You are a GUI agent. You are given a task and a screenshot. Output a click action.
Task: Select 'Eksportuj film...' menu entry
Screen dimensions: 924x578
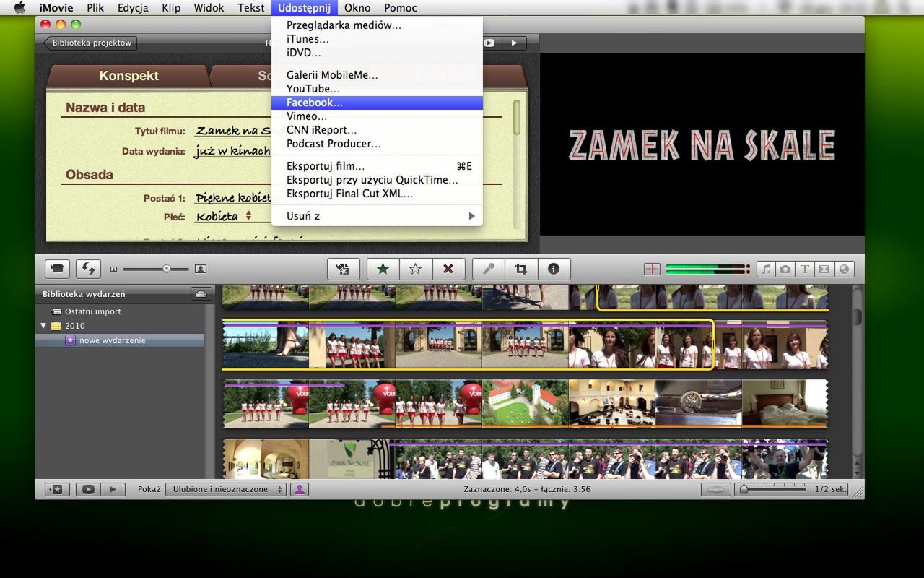click(x=377, y=166)
